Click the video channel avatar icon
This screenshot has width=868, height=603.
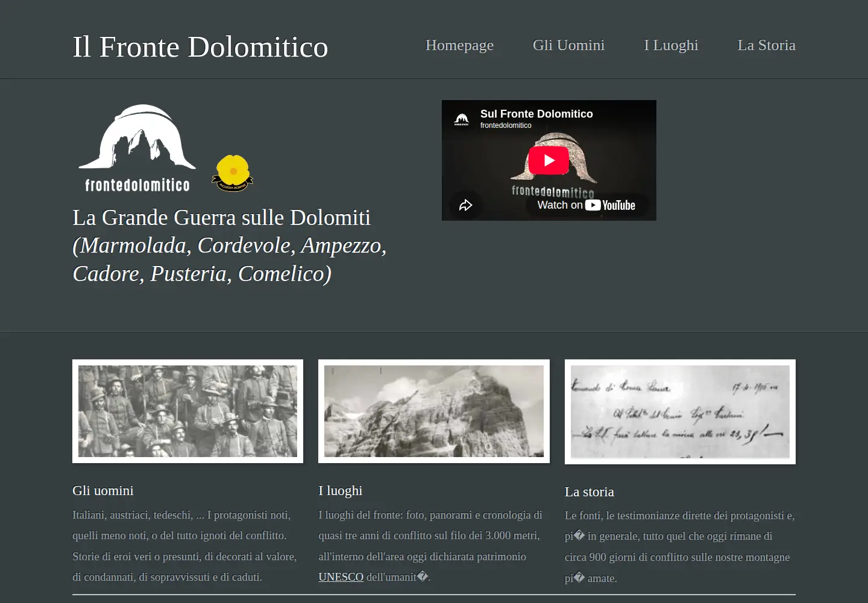tap(462, 119)
